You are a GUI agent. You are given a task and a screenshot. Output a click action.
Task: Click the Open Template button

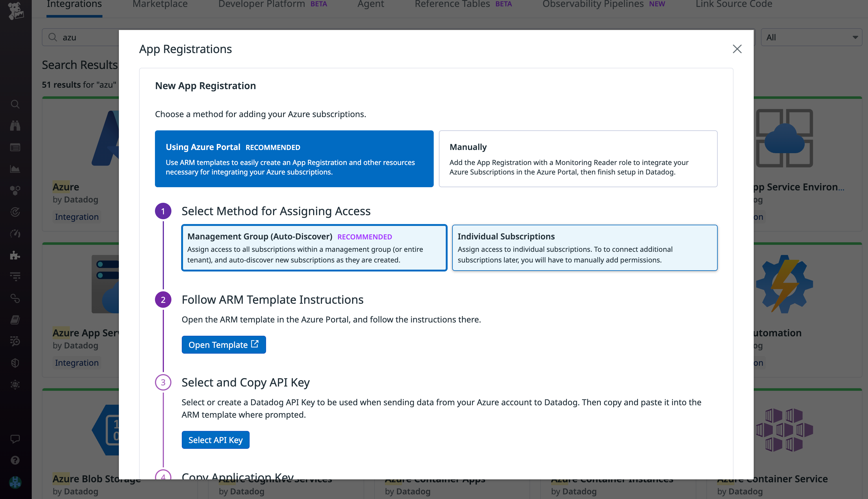[224, 344]
